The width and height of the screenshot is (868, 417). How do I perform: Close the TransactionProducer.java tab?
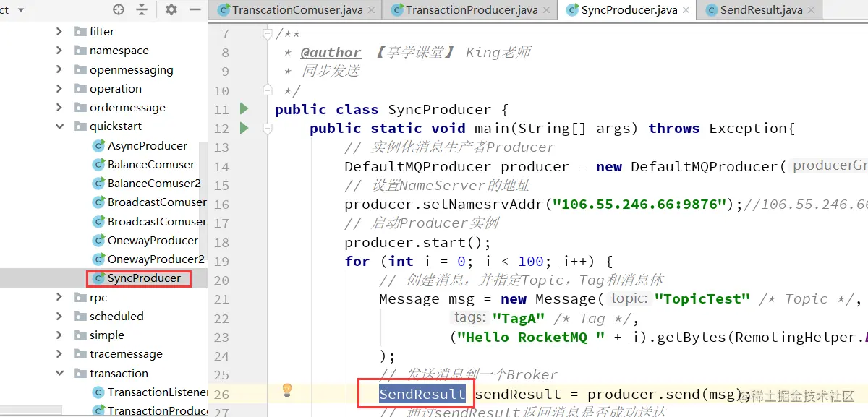coord(547,10)
